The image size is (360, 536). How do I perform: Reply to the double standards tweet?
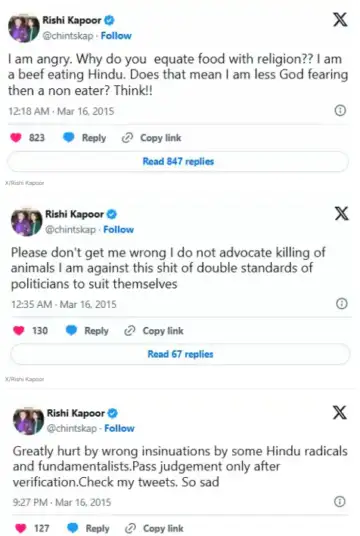(x=87, y=331)
